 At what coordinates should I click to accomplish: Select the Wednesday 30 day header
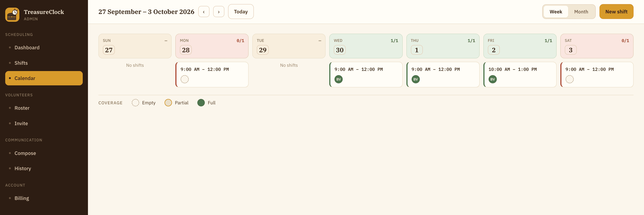click(366, 46)
